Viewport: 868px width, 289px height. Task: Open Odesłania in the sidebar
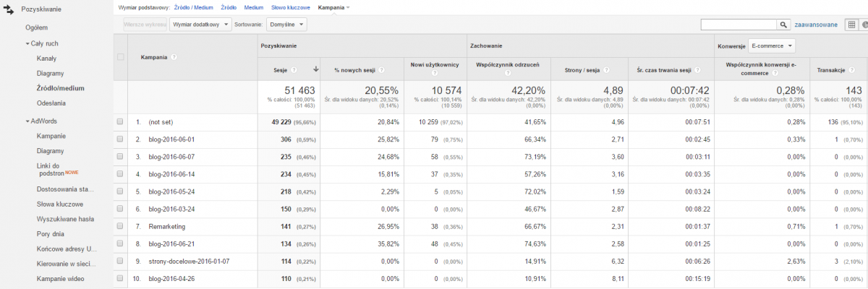51,103
